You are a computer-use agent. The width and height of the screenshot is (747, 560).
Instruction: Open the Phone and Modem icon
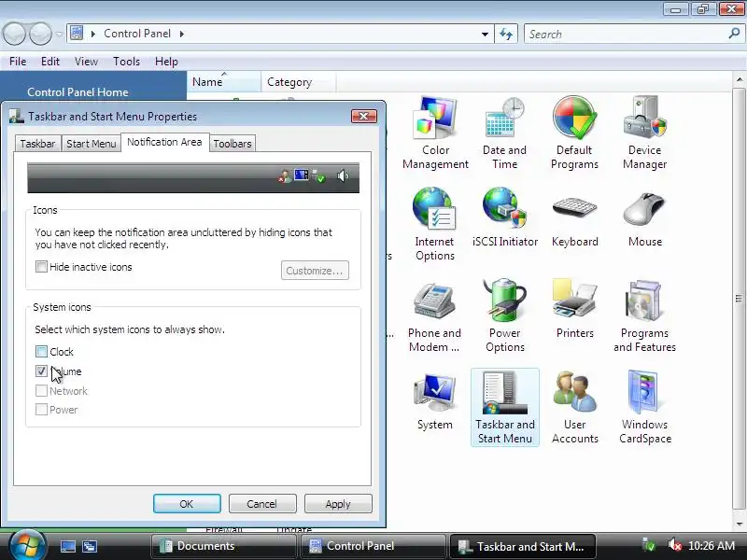tap(434, 315)
